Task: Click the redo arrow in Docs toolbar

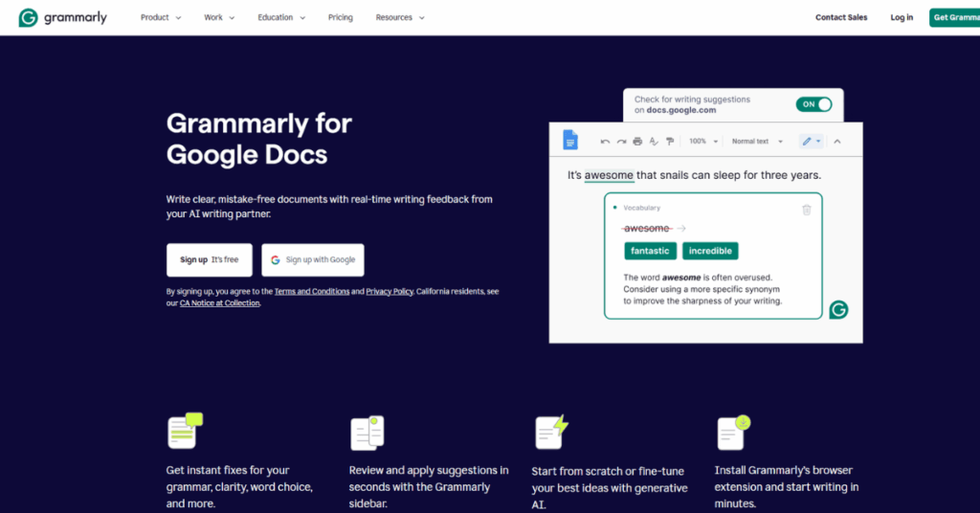Action: point(621,142)
